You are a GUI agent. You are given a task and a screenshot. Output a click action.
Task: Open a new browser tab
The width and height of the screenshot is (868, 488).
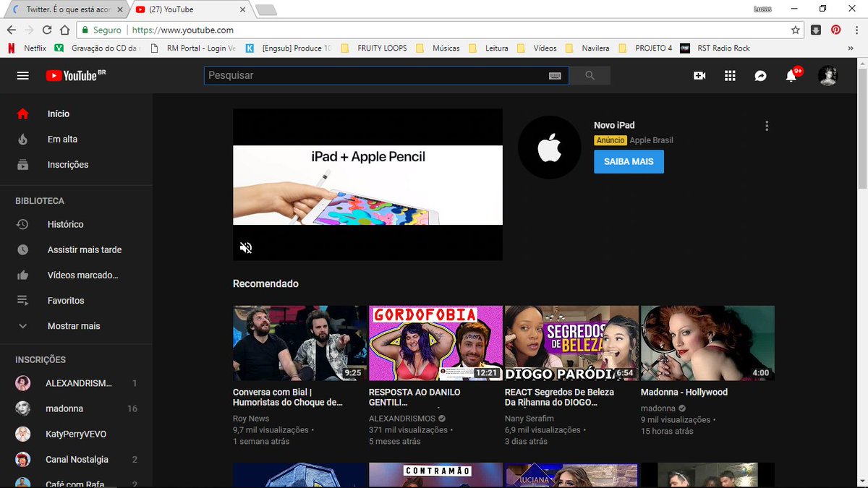pos(266,9)
